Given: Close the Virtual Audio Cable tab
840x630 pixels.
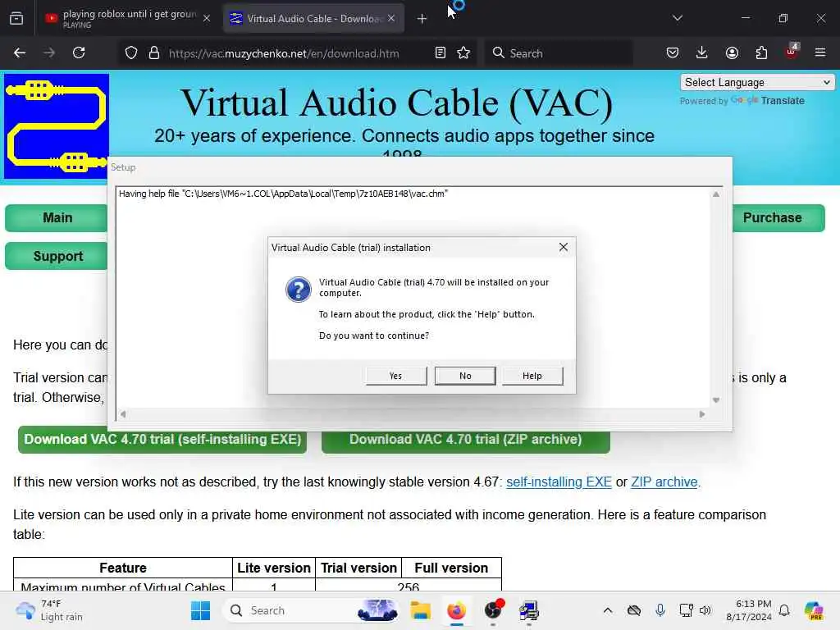Looking at the screenshot, I should tap(391, 18).
